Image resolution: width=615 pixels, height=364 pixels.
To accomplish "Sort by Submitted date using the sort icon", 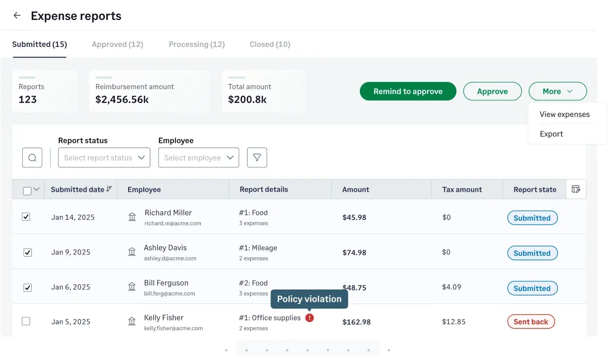I will coord(109,189).
